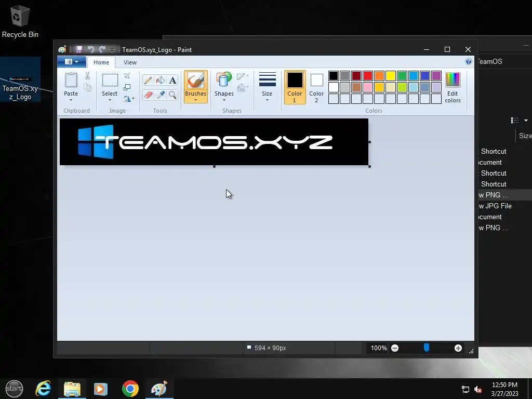Open the Rotate or flip dropdown
Screen dimensions: 532x399
coord(129,99)
